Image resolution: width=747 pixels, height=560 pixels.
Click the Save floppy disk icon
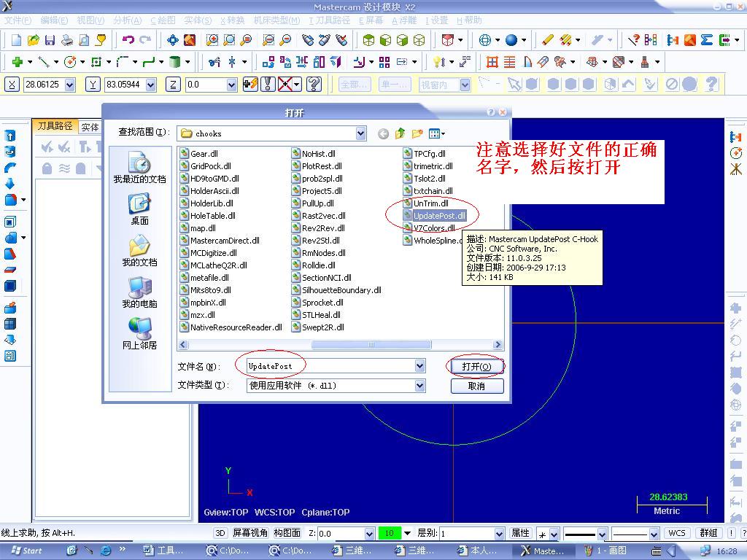[50, 40]
